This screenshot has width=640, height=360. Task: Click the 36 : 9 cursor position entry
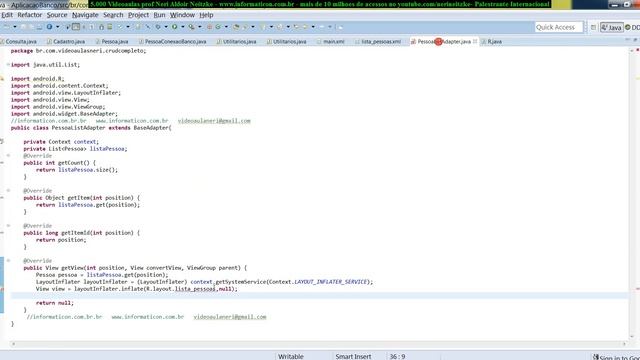coord(397,356)
